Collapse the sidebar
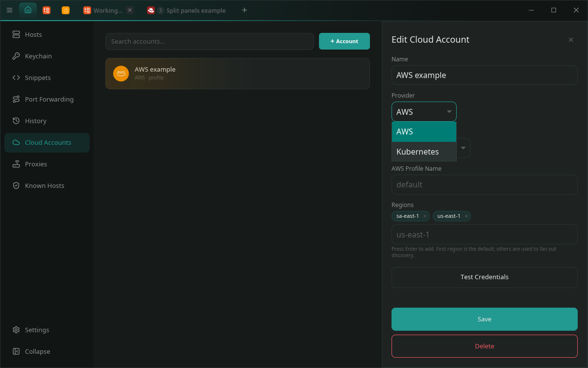The height and width of the screenshot is (368, 588). [x=47, y=351]
